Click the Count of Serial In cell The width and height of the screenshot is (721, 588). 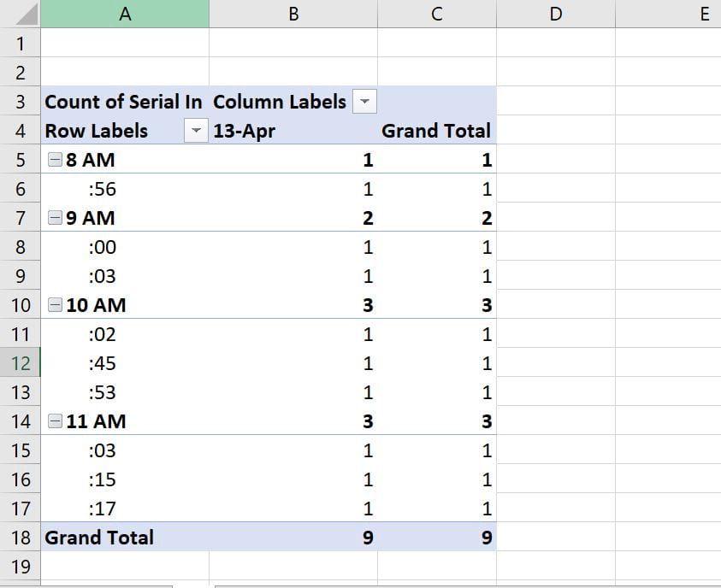click(x=125, y=102)
